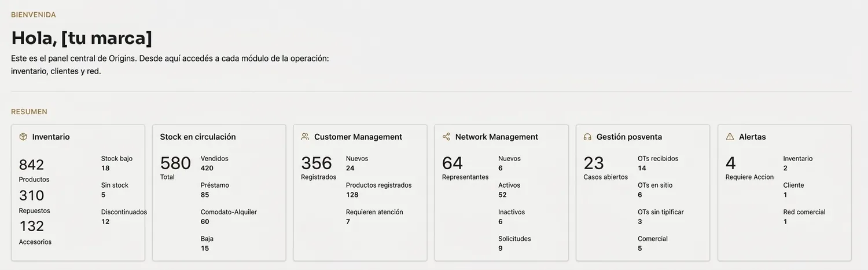The image size is (868, 270).
Task: Open the Gestión posventa card title
Action: [x=629, y=137]
